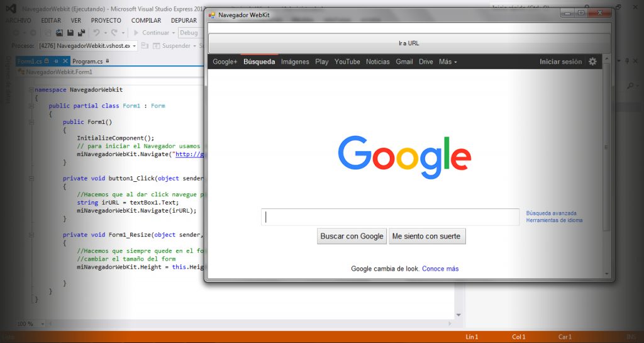Click the Save All icon in the toolbar
The height and width of the screenshot is (343, 644).
81,33
